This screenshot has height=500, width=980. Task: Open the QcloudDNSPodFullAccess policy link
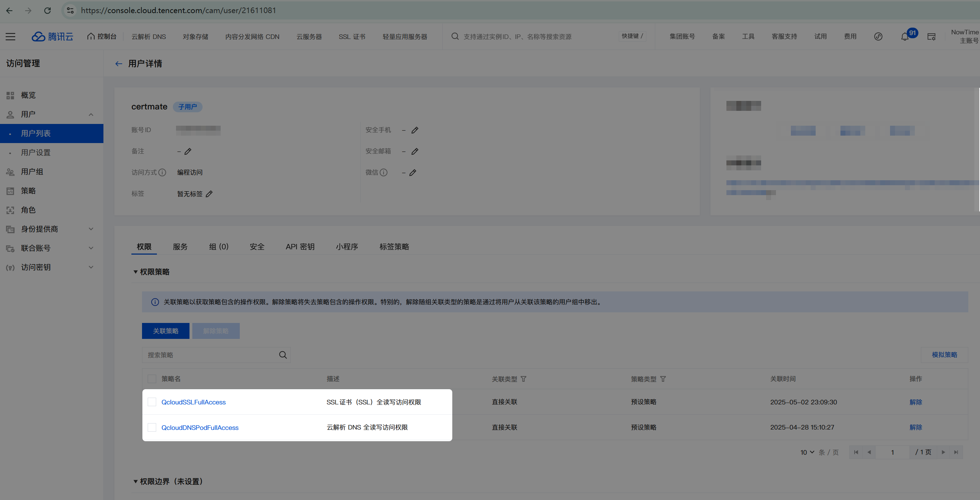[x=200, y=428]
